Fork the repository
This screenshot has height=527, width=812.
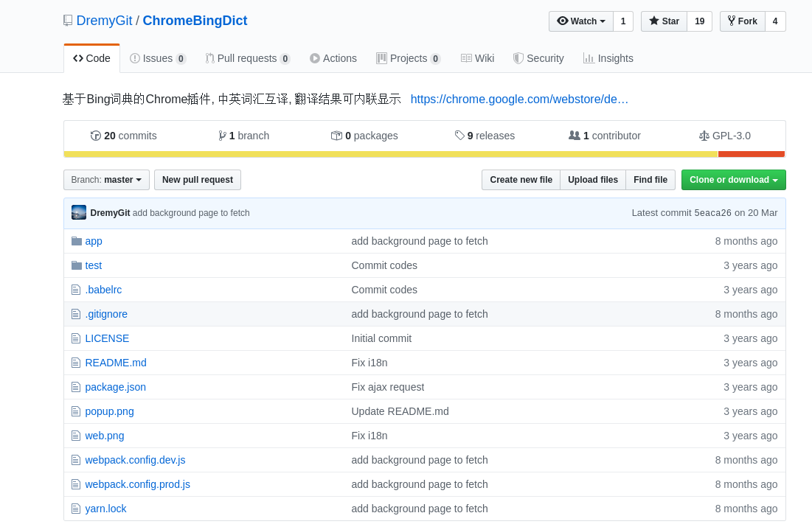(743, 21)
